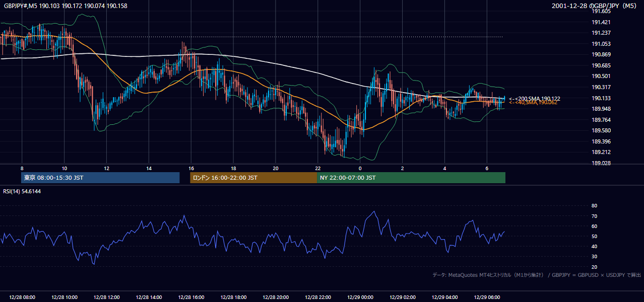Click the RSI axis level 50
Screen dimensions: 644x302
594,236
